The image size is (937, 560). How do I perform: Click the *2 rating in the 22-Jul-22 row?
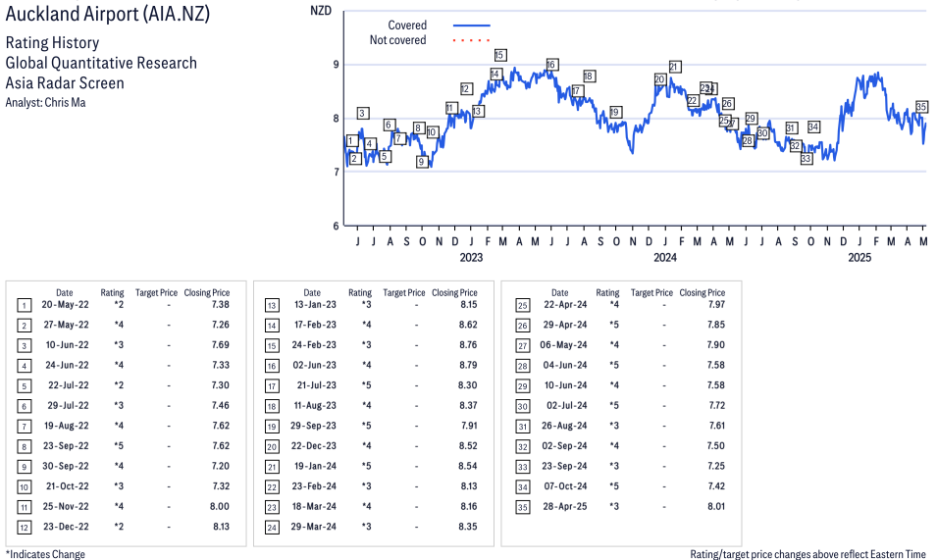point(119,385)
